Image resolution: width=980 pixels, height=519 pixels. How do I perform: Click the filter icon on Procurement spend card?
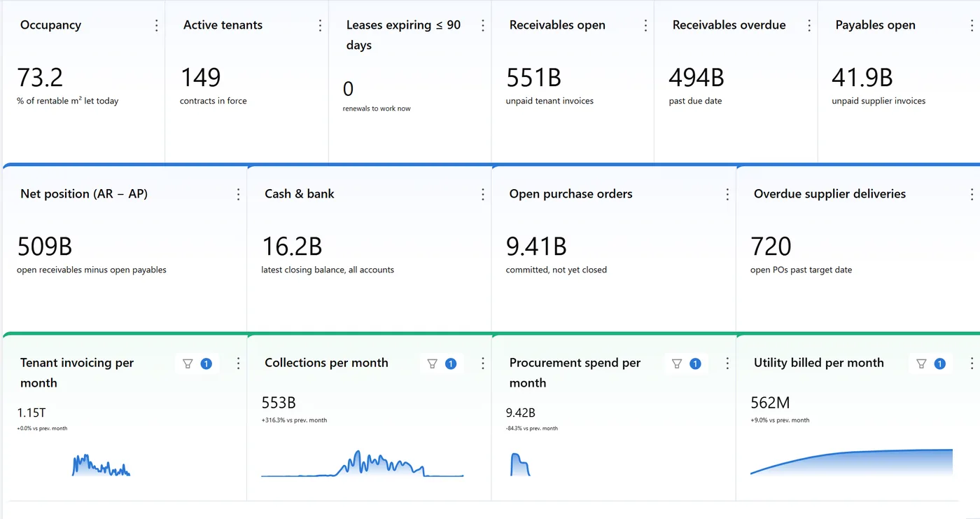[677, 364]
